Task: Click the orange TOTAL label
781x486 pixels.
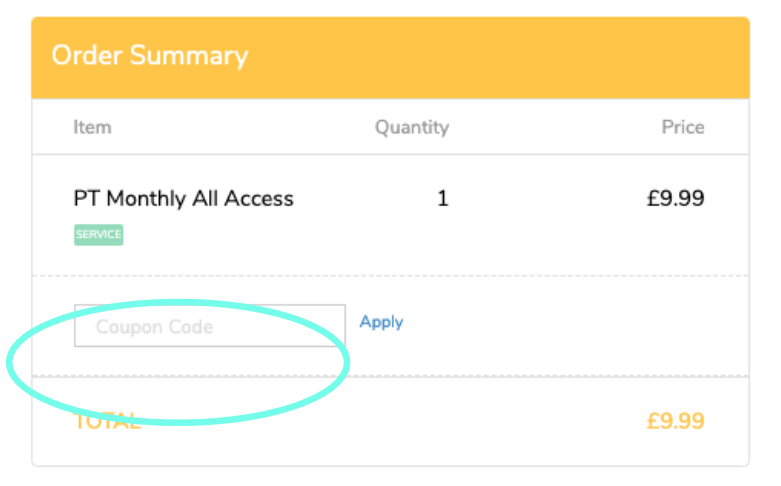Action: pos(107,421)
